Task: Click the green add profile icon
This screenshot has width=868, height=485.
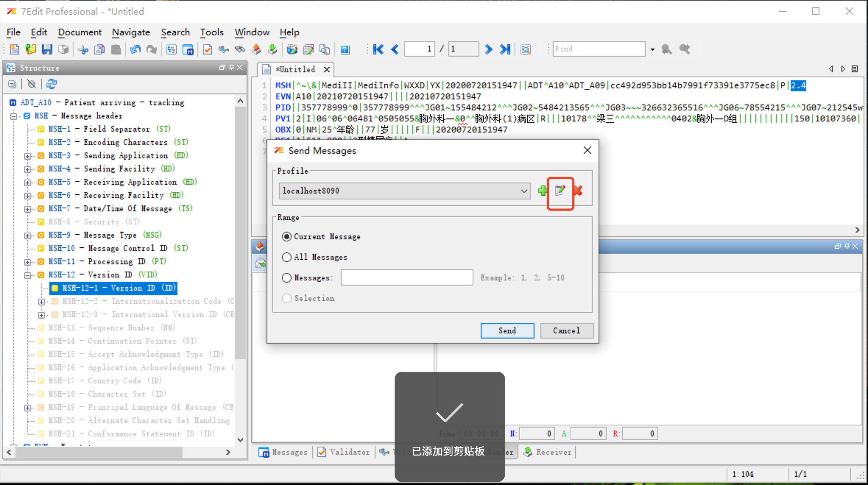Action: tap(542, 191)
